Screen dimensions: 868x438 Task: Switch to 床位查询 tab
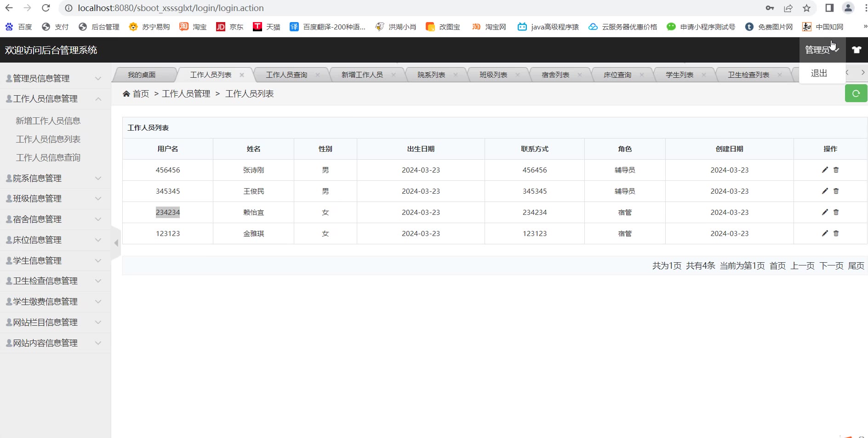[x=617, y=75]
